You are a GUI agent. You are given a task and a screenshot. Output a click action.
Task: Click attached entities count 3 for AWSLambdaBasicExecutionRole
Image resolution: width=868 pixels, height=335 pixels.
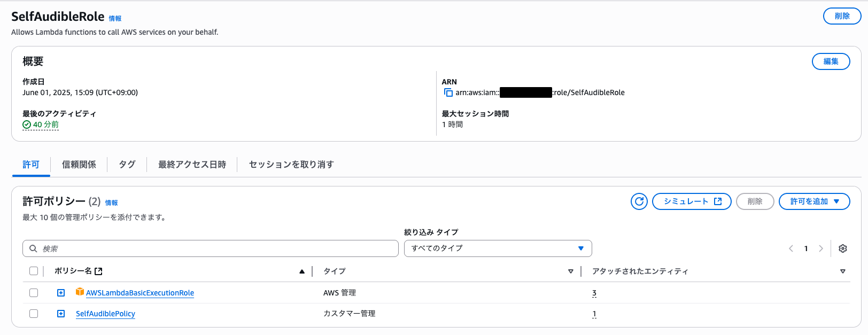594,293
